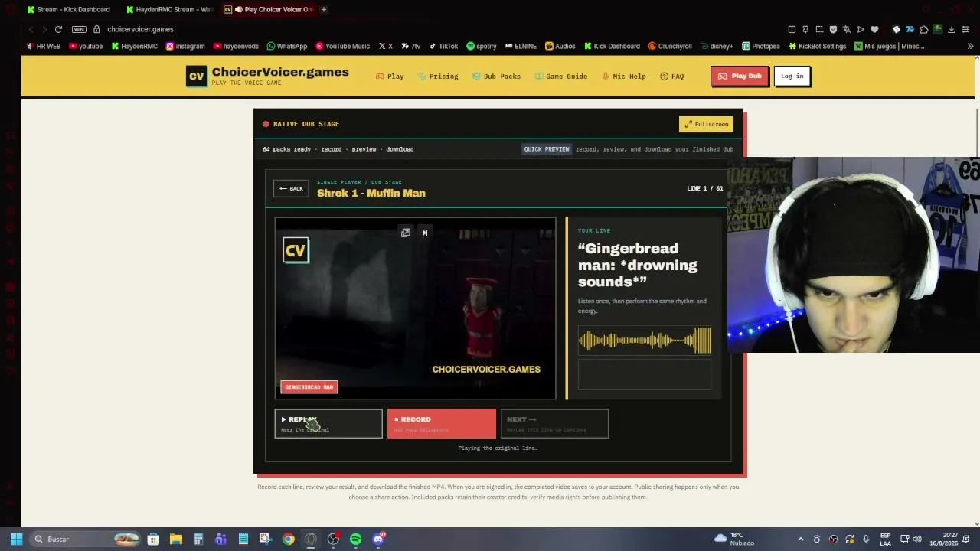This screenshot has height=551, width=980.
Task: Open File Explorer from the taskbar
Action: click(x=175, y=539)
